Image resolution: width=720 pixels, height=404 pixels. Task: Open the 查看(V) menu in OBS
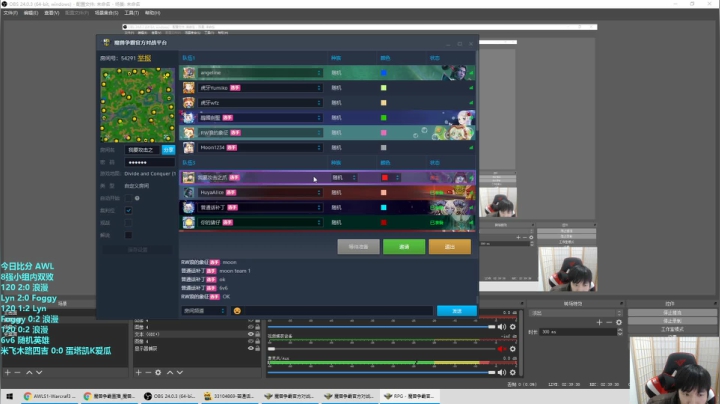pos(51,13)
